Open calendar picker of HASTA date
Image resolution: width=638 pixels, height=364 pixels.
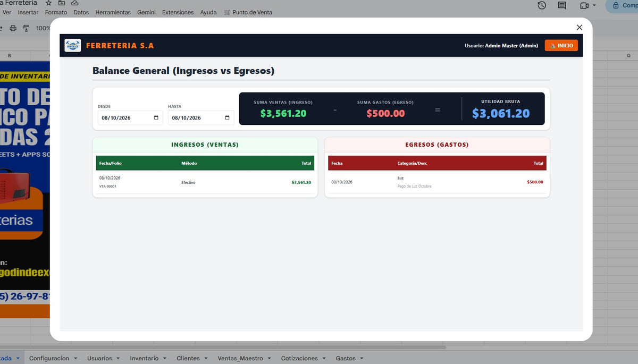[x=227, y=118]
